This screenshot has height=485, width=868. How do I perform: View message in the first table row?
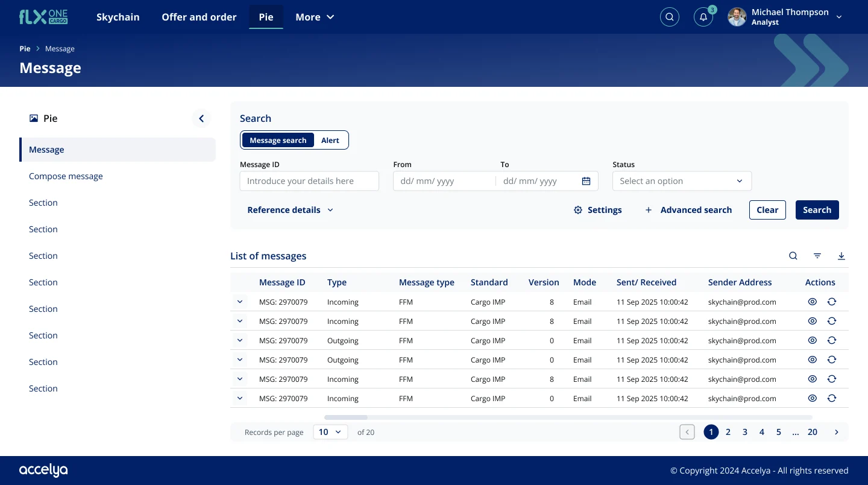pos(813,302)
